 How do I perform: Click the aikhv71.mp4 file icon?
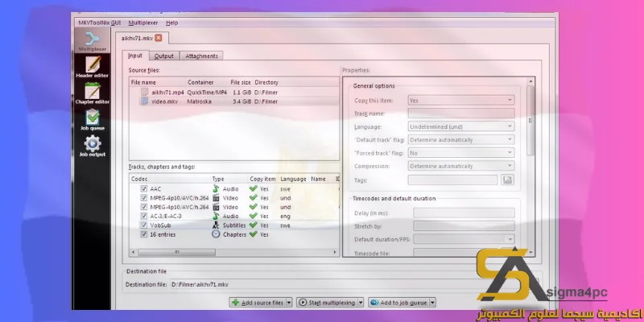point(144,93)
